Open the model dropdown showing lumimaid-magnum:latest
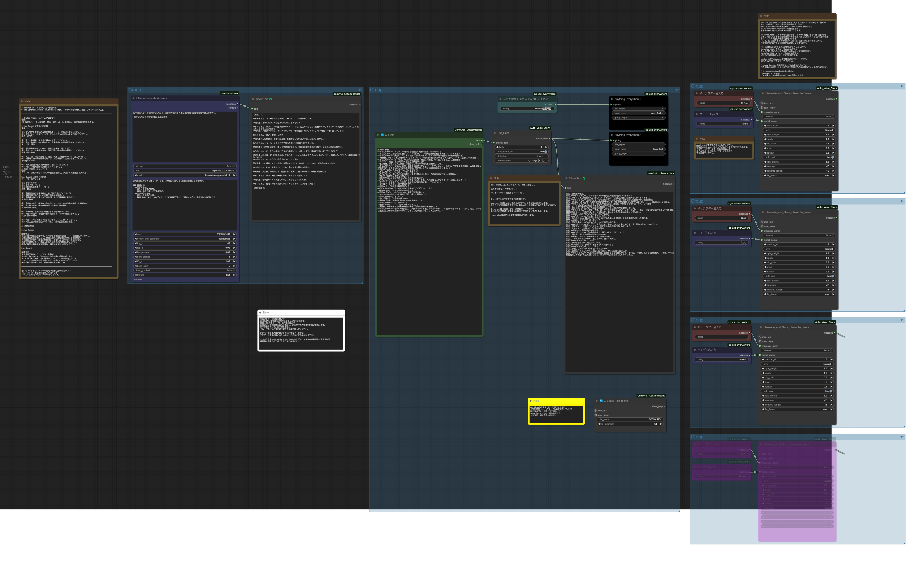The image size is (924, 566). (x=185, y=175)
